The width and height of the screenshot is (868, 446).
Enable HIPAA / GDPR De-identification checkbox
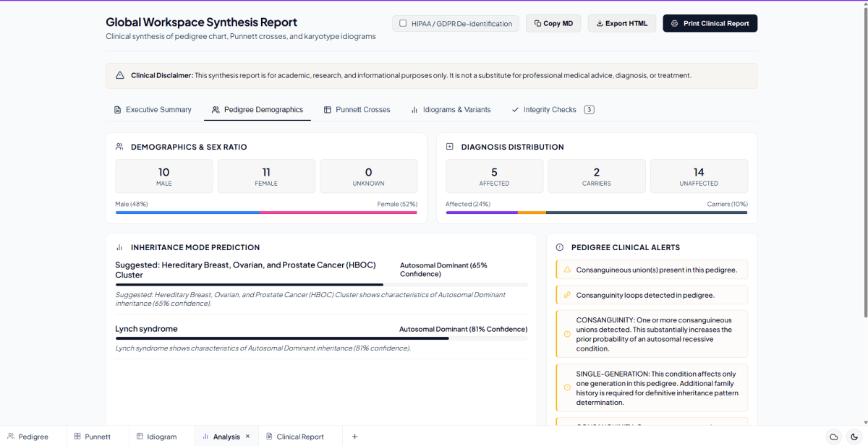tap(403, 23)
